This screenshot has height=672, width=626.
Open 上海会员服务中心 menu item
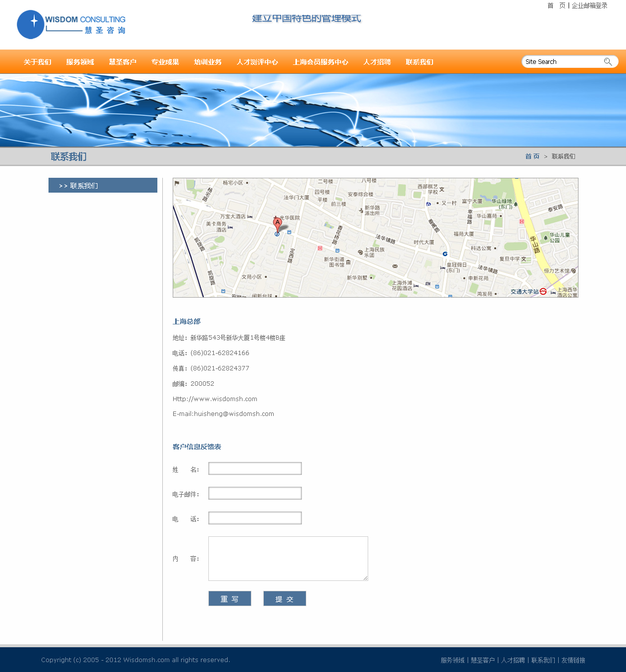tap(321, 62)
